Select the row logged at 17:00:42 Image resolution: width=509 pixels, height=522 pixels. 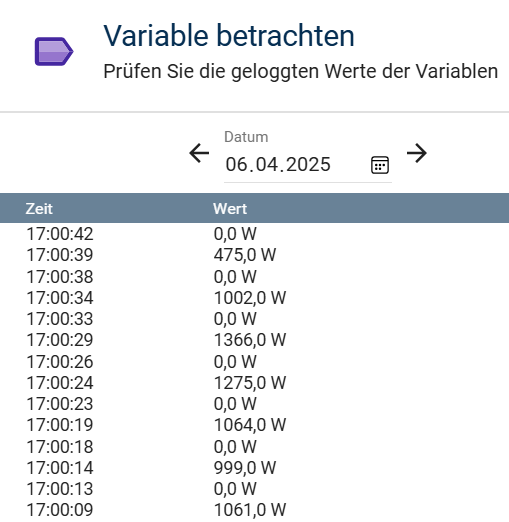point(254,234)
